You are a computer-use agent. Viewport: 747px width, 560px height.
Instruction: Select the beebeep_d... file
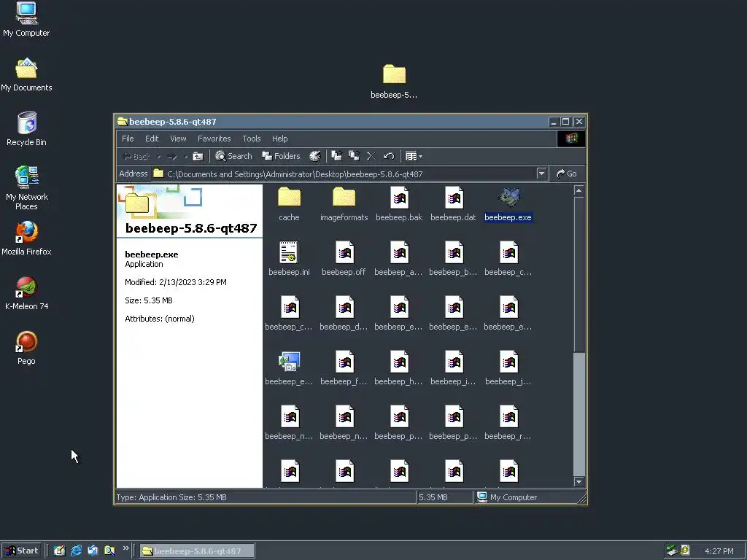[x=344, y=314]
